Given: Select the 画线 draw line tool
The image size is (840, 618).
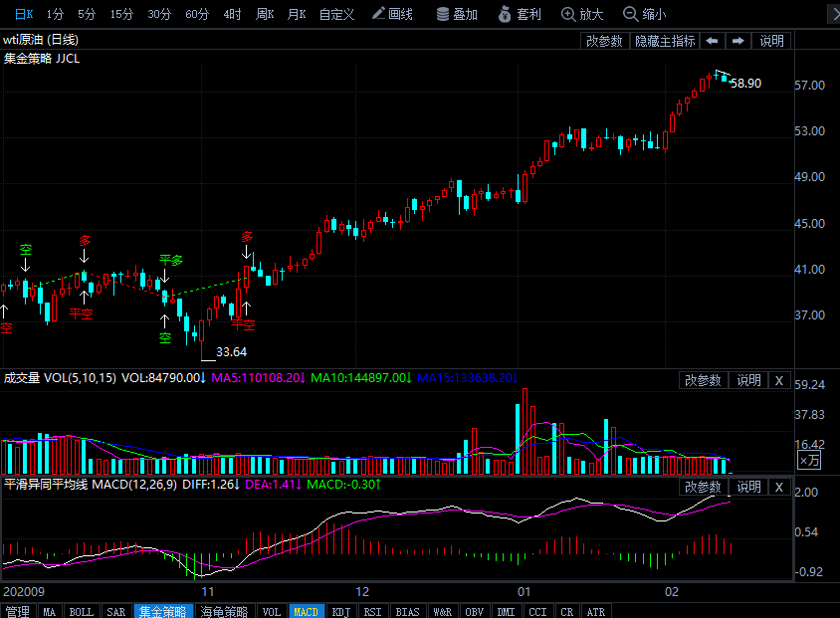Looking at the screenshot, I should [391, 14].
